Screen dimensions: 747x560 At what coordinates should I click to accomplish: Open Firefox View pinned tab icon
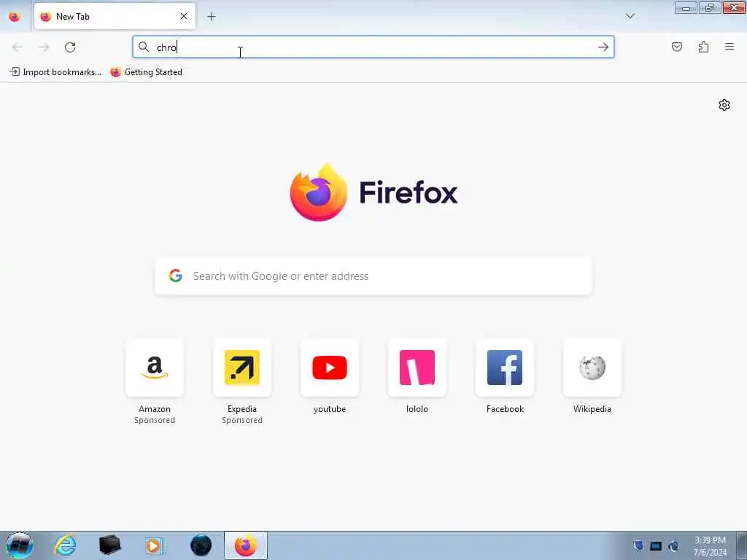[15, 17]
